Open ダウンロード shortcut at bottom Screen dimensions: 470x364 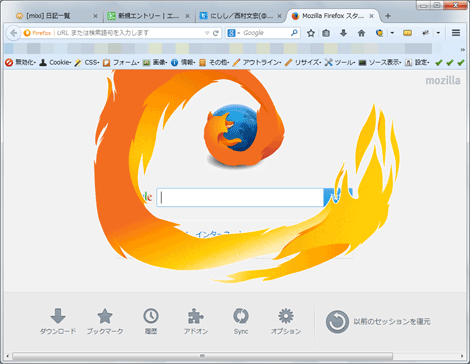click(58, 321)
